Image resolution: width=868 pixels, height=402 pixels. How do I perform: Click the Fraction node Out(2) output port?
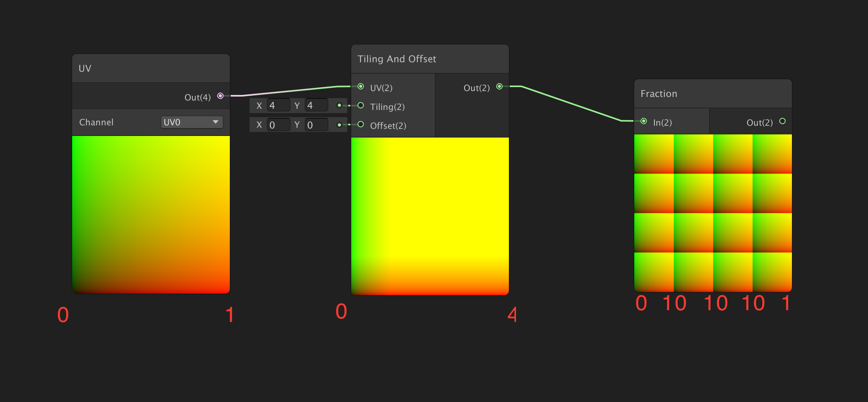click(782, 121)
